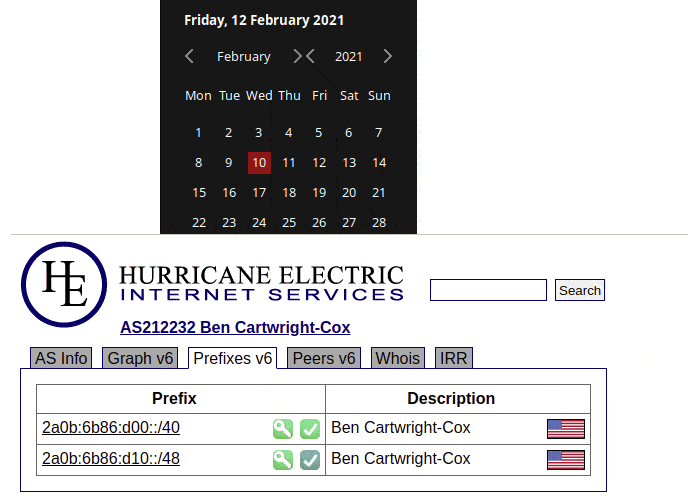Select the Prefixes v6 tab
Screen dimensions: 700x500
coord(233,358)
